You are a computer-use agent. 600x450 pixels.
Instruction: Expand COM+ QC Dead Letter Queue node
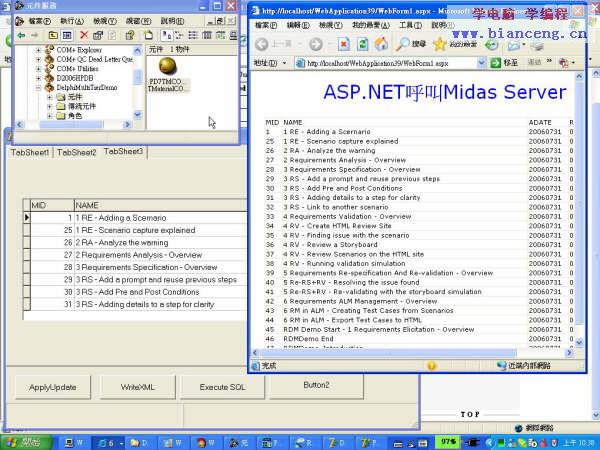point(38,59)
